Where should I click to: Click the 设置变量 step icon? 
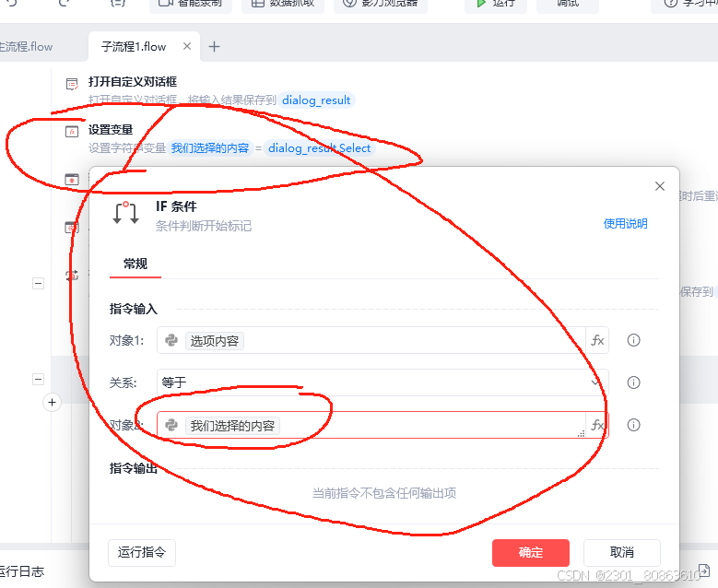pyautogui.click(x=72, y=132)
